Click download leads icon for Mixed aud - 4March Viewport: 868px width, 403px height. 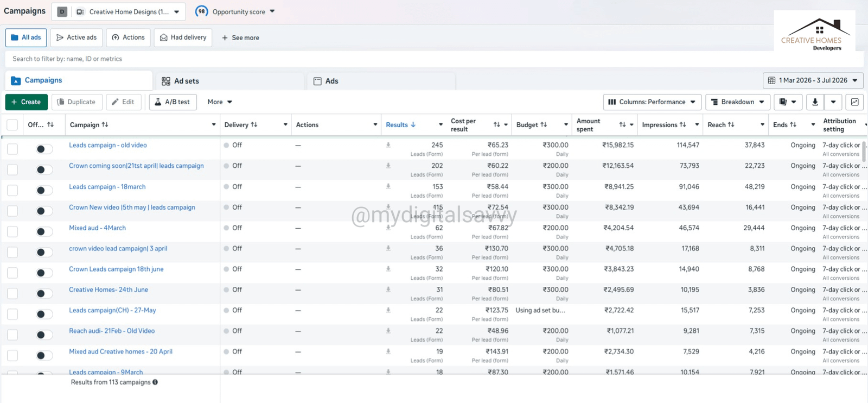tap(388, 228)
